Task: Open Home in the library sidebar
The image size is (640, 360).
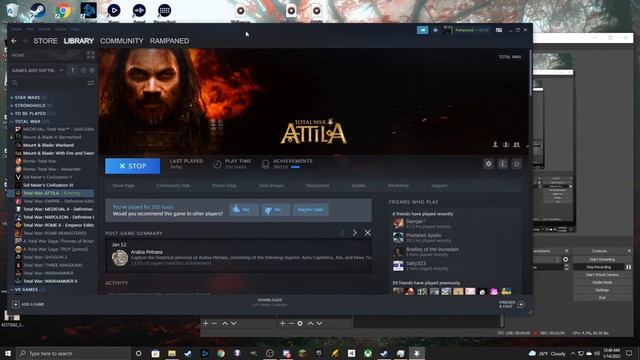Action: 18,55
